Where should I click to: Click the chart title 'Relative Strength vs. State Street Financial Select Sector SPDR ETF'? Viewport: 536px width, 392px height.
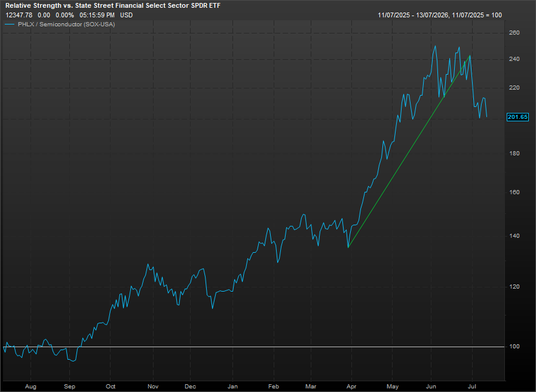coord(113,6)
